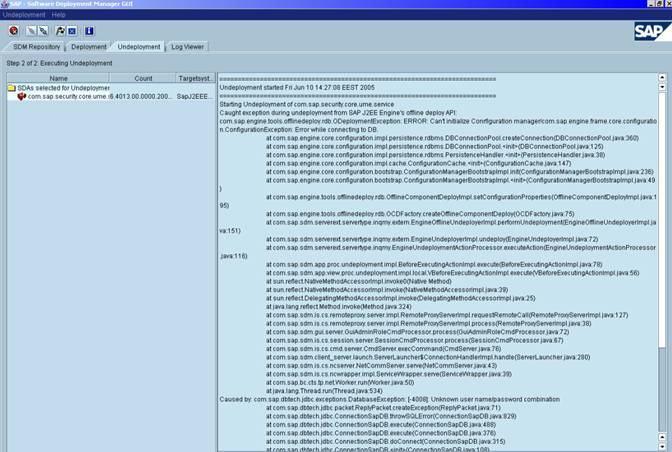Click the first pencil icon in toolbar
This screenshot has width=672, height=452.
[29, 30]
